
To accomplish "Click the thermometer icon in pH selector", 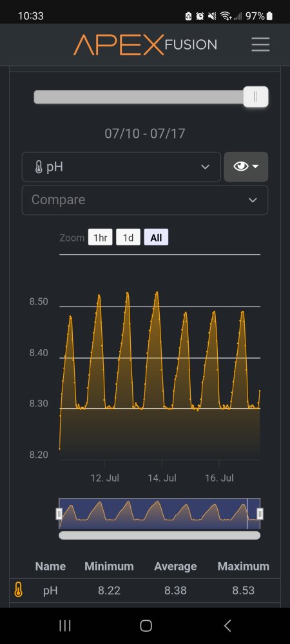I will point(39,167).
